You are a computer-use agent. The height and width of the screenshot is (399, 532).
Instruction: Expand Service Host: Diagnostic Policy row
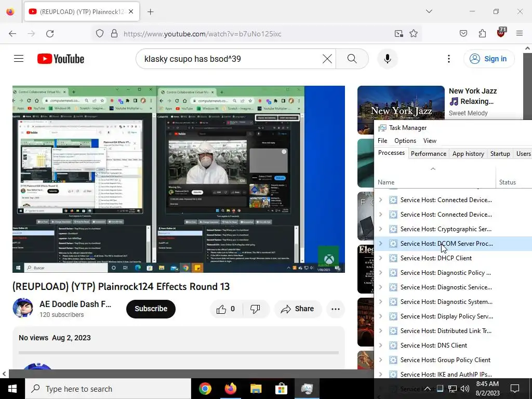381,273
